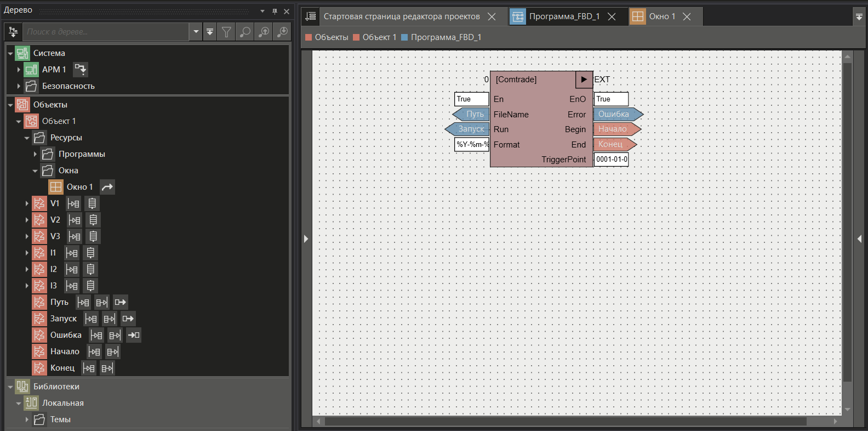Click the input arrow icon in Ошибка row
This screenshot has height=431, width=868.
pos(134,335)
